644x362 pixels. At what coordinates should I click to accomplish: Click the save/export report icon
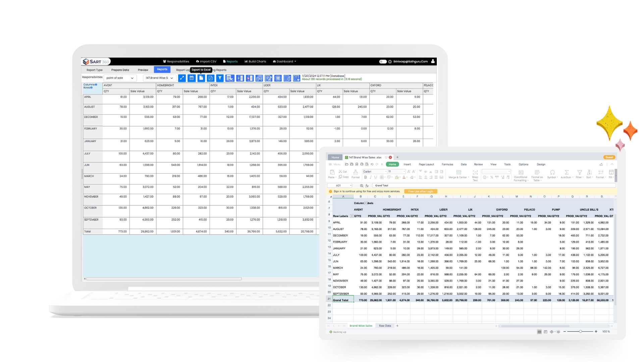[x=201, y=78]
